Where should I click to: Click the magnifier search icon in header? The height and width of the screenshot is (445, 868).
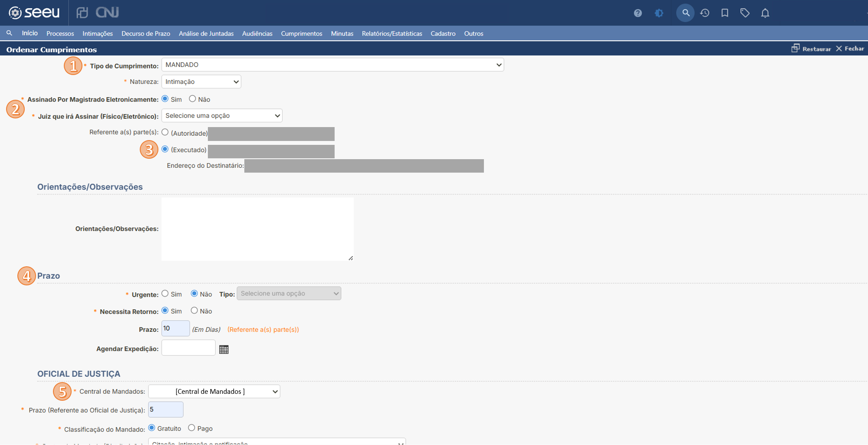point(685,13)
